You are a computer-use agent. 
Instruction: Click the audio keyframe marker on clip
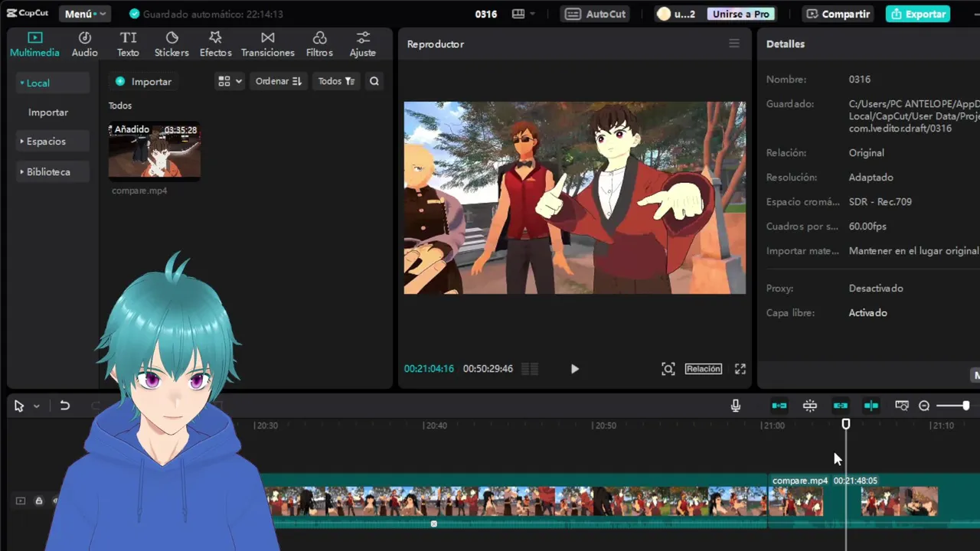[434, 523]
